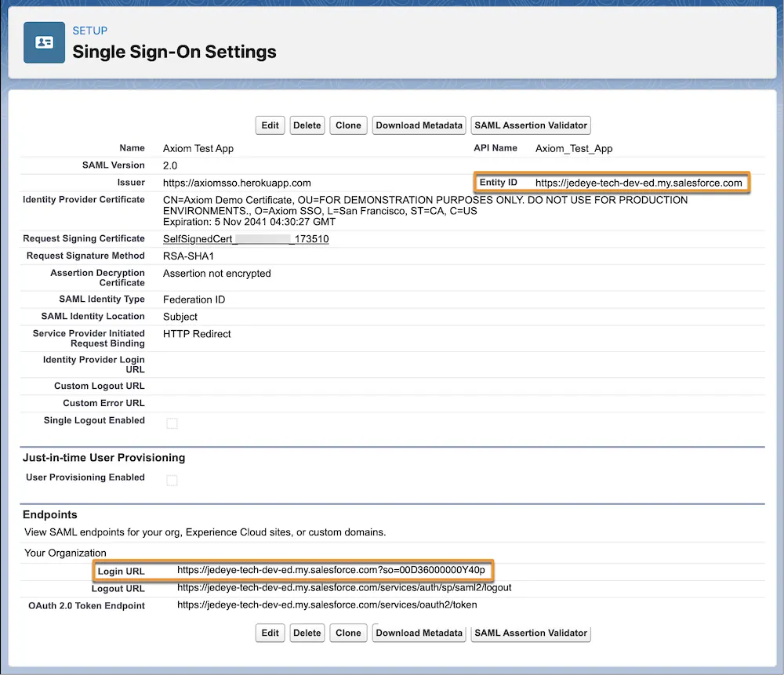
Task: Click the SETUP breadcrumb text
Action: click(x=90, y=31)
